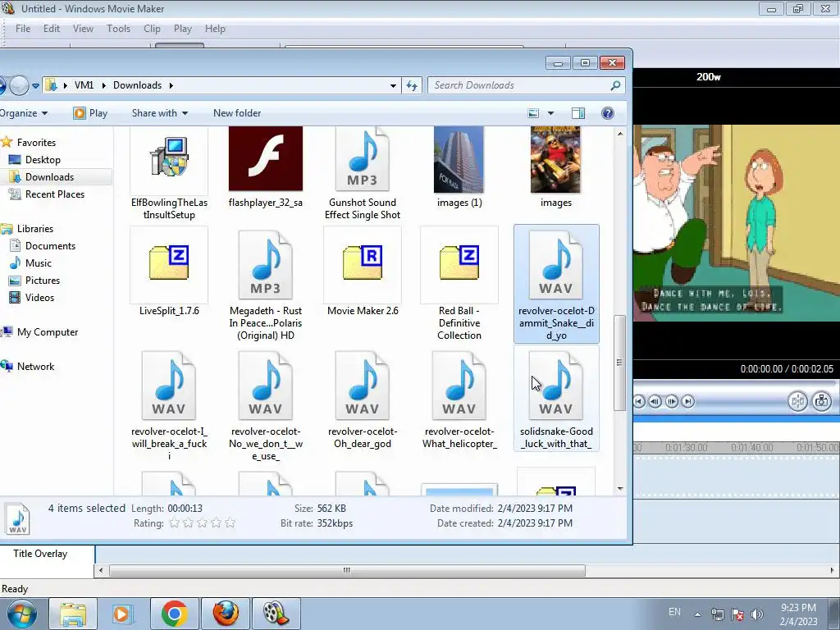Select the images (1) thumbnail

click(459, 167)
